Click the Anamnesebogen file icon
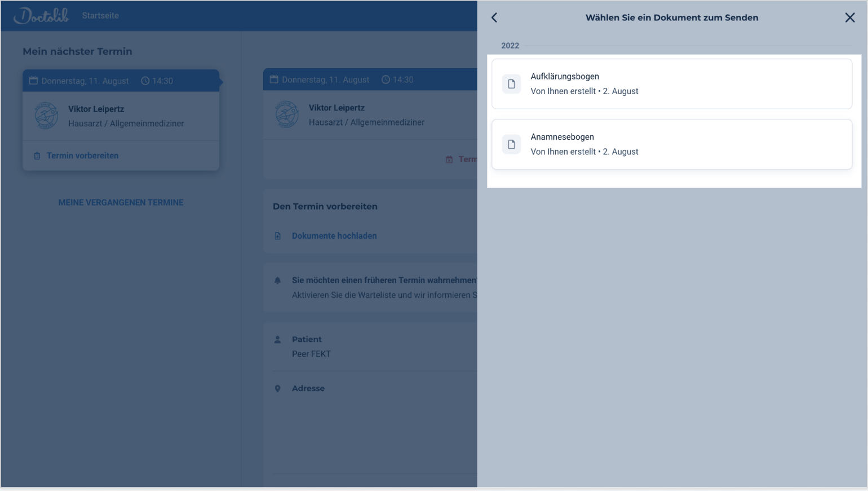868x491 pixels. coord(511,145)
